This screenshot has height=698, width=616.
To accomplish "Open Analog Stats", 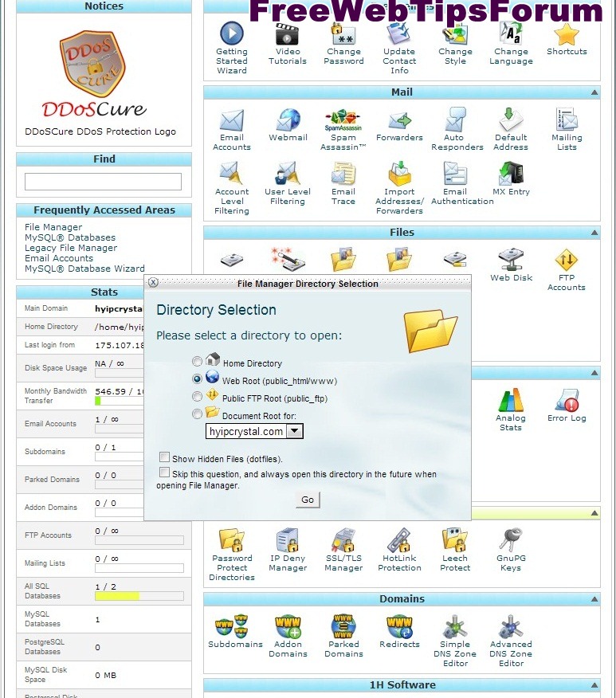I will [511, 400].
